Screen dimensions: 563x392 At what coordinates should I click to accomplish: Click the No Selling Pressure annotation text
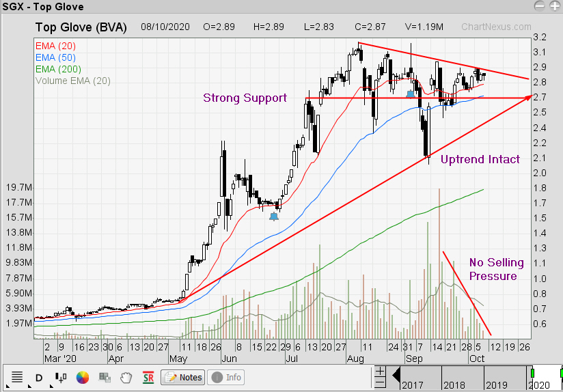497,269
